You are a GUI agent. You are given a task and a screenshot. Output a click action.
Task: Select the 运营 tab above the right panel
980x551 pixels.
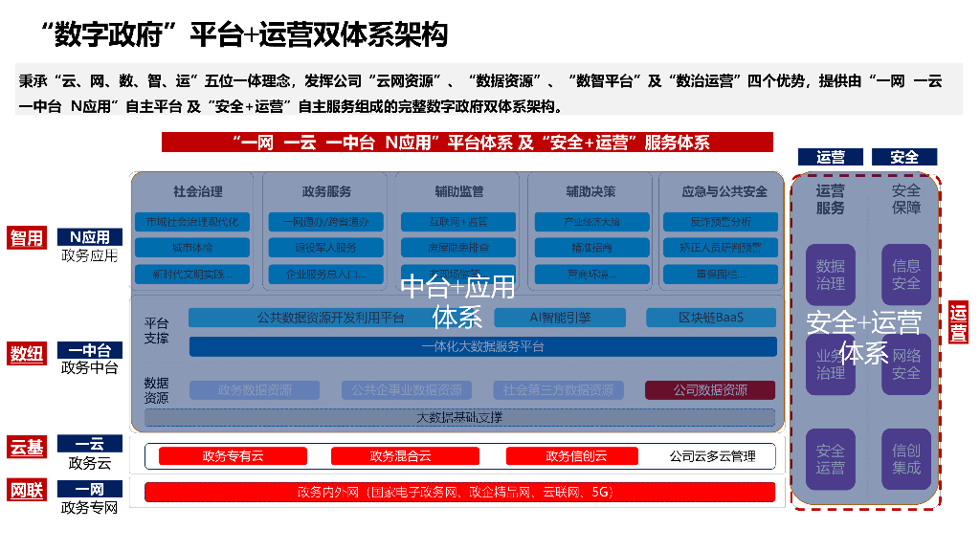click(830, 157)
